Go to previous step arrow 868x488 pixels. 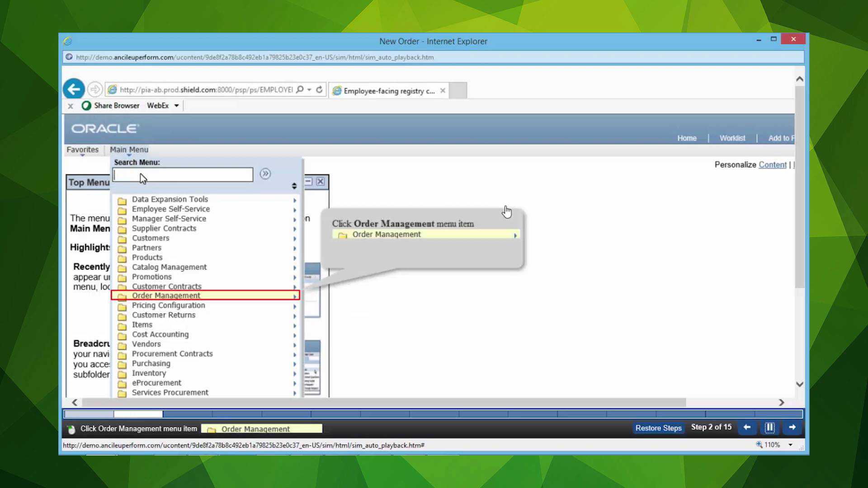coord(747,427)
